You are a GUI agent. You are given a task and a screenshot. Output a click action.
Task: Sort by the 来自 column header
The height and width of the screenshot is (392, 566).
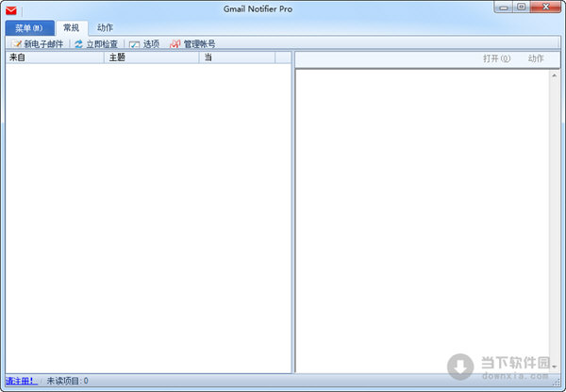point(55,57)
